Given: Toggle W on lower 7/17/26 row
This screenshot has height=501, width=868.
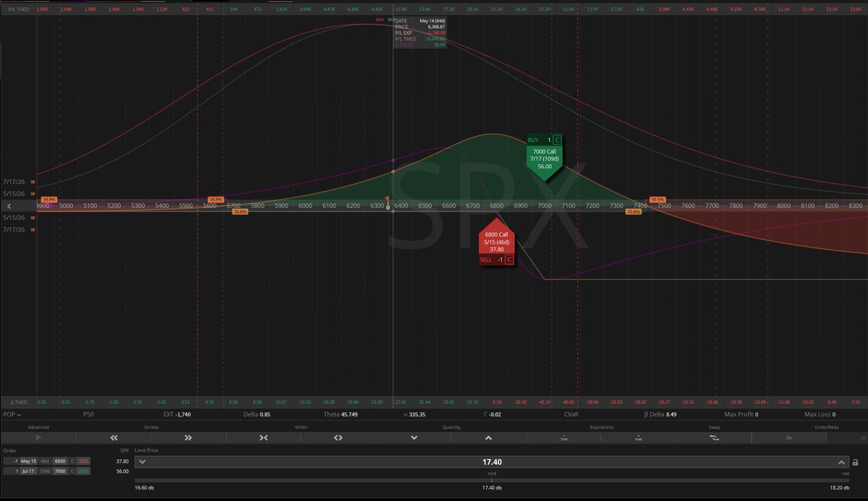Looking at the screenshot, I should click(x=33, y=230).
